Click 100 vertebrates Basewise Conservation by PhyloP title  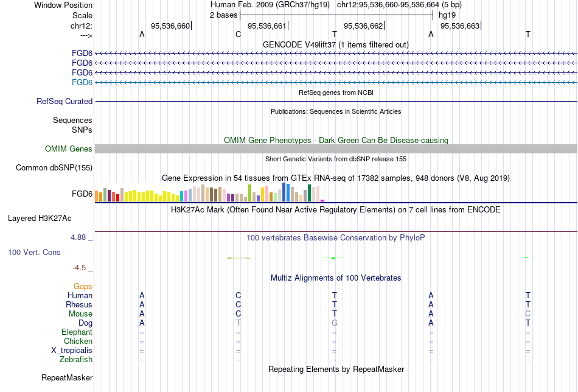[x=336, y=238]
